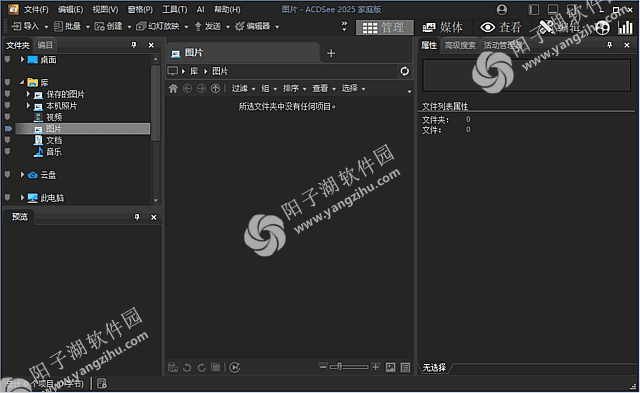Switch to the 编目 catalog tab
Image resolution: width=640 pixels, height=393 pixels.
tap(45, 45)
